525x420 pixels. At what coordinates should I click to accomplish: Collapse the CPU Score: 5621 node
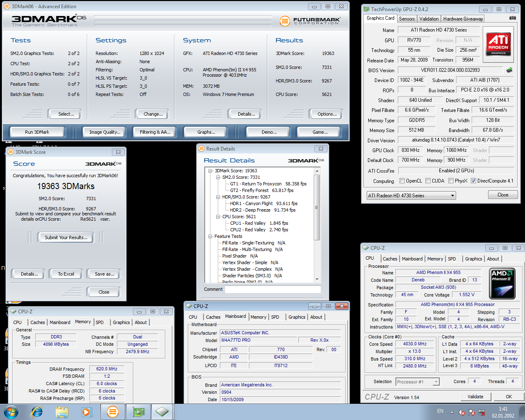218,217
